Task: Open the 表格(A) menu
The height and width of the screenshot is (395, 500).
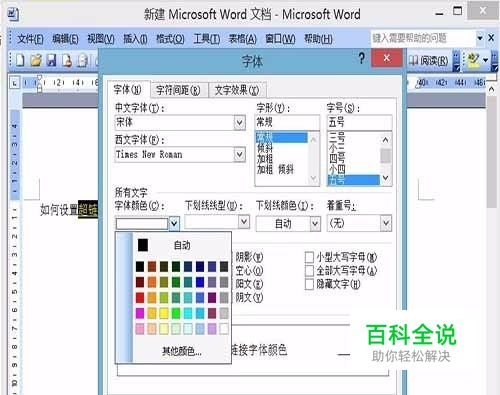Action: (242, 39)
